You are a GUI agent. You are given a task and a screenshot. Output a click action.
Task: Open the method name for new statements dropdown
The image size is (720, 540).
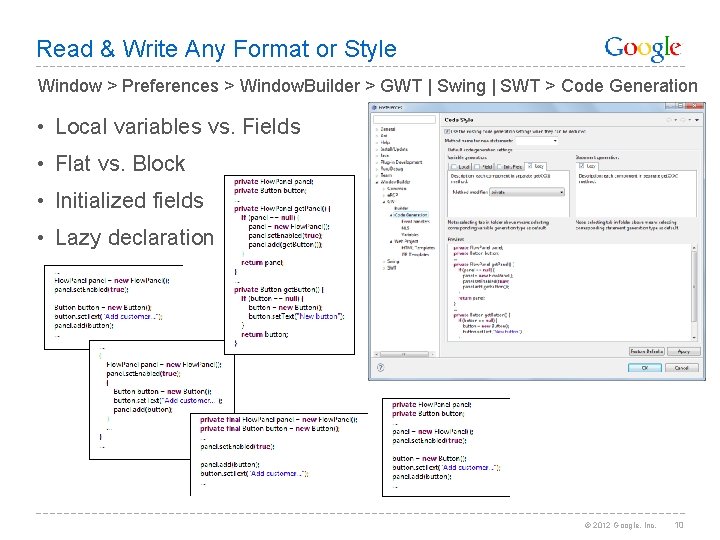click(x=537, y=141)
